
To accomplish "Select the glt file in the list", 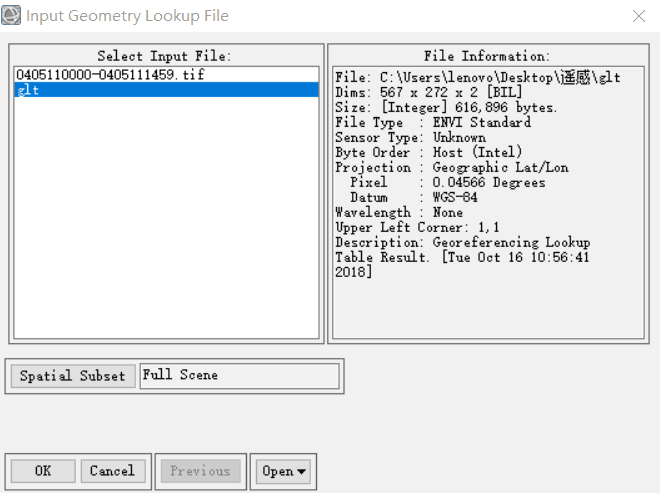I will coord(166,90).
